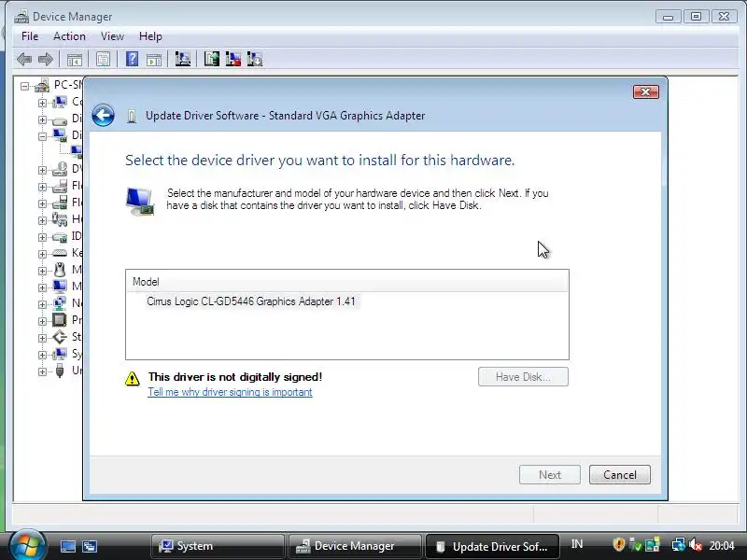The image size is (747, 560).
Task: Collapse the PC root node in the tree
Action: (x=25, y=86)
